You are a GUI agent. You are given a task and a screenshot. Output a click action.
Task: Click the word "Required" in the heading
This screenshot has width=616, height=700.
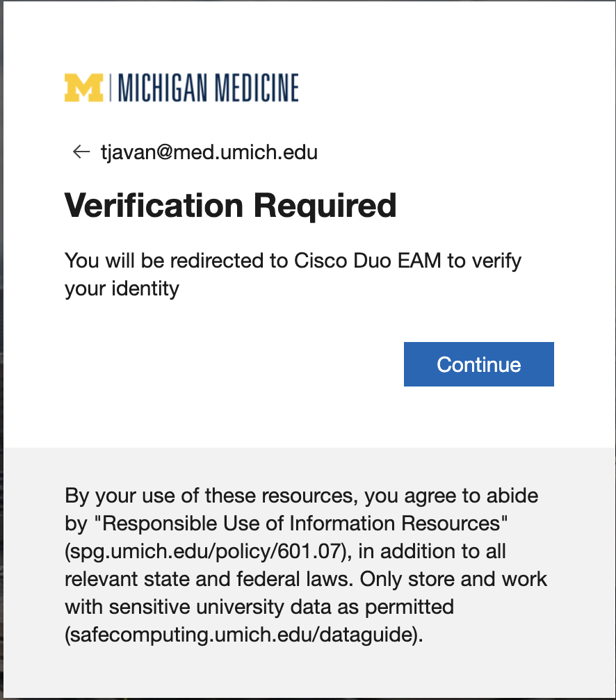click(x=325, y=206)
